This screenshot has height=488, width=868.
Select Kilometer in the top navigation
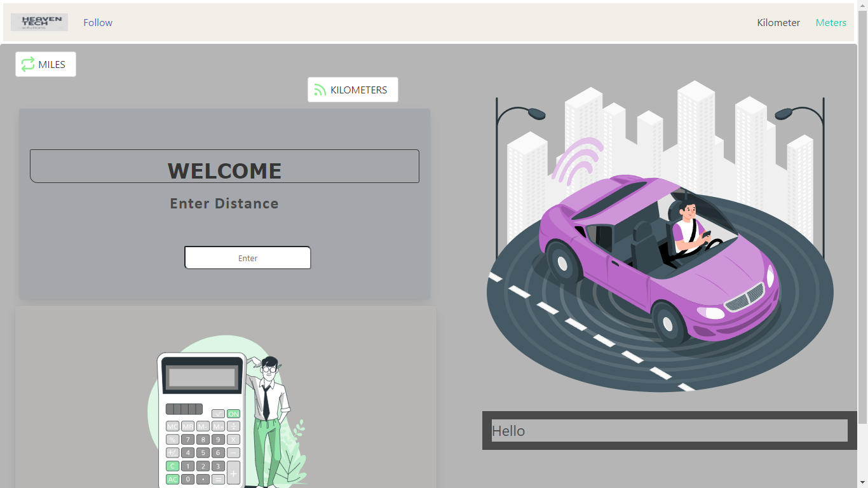coord(778,23)
